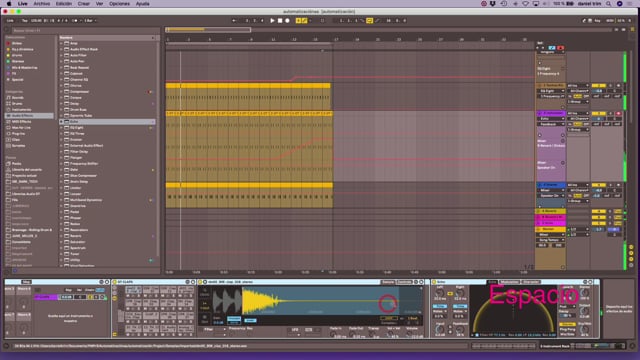Open the Key mapping button
Viewport: 640px width, 360px height.
[x=597, y=20]
